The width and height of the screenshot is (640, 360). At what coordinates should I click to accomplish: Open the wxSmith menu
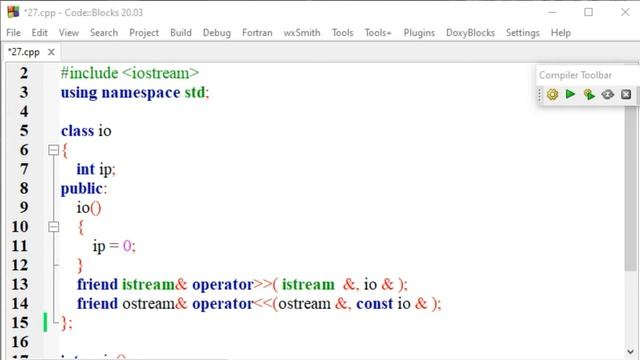click(x=302, y=33)
